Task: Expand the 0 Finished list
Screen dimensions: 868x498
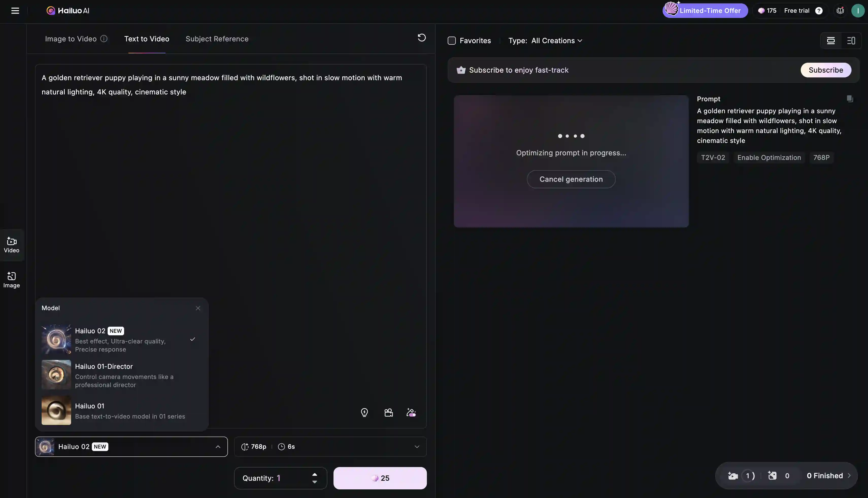Action: point(829,476)
